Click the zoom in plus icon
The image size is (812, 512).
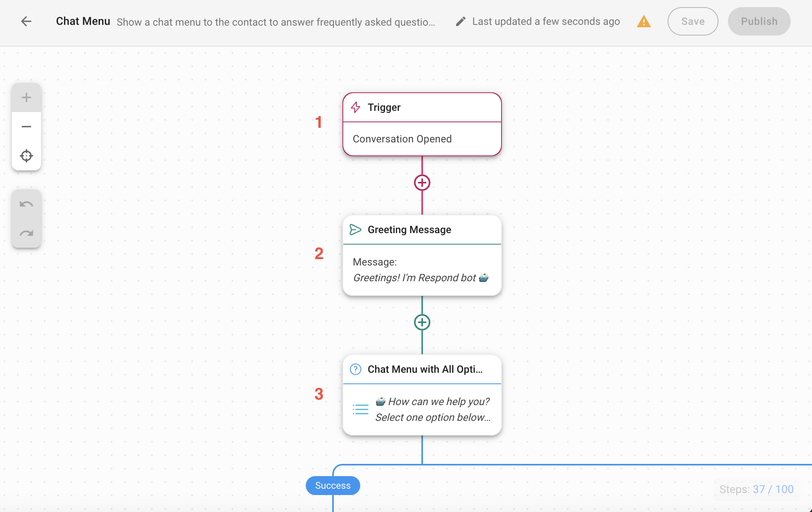(x=26, y=97)
